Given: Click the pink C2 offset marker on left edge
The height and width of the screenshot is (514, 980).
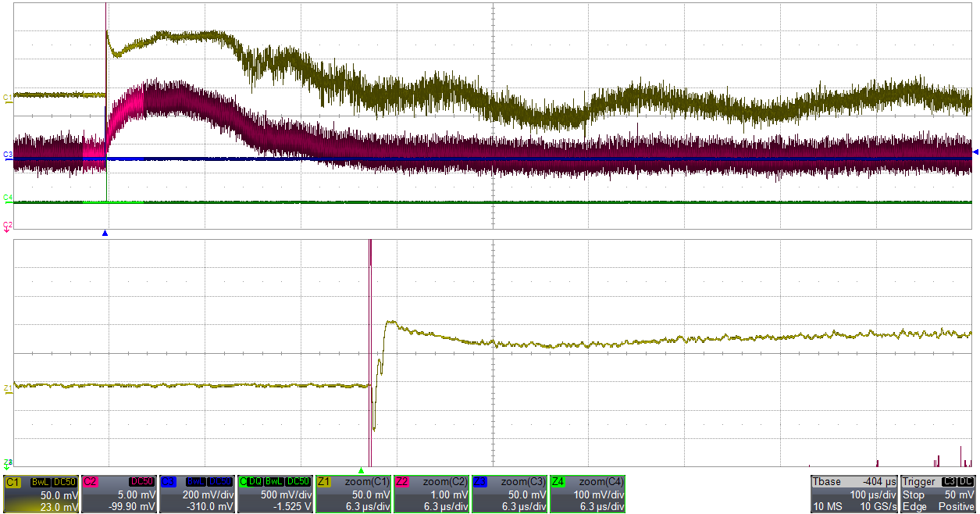Looking at the screenshot, I should pyautogui.click(x=8, y=225).
